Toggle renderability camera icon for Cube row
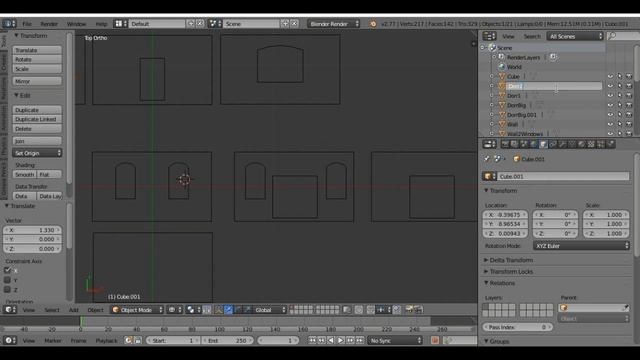Screen dimensions: 640x360 pos(629,76)
